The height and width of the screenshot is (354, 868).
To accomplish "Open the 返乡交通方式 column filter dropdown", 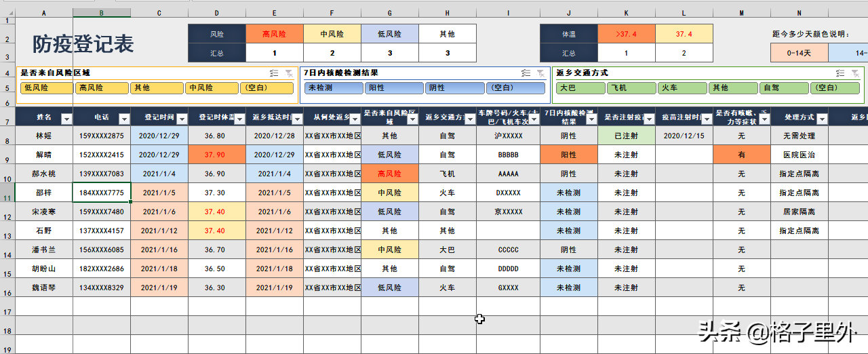I will 470,119.
